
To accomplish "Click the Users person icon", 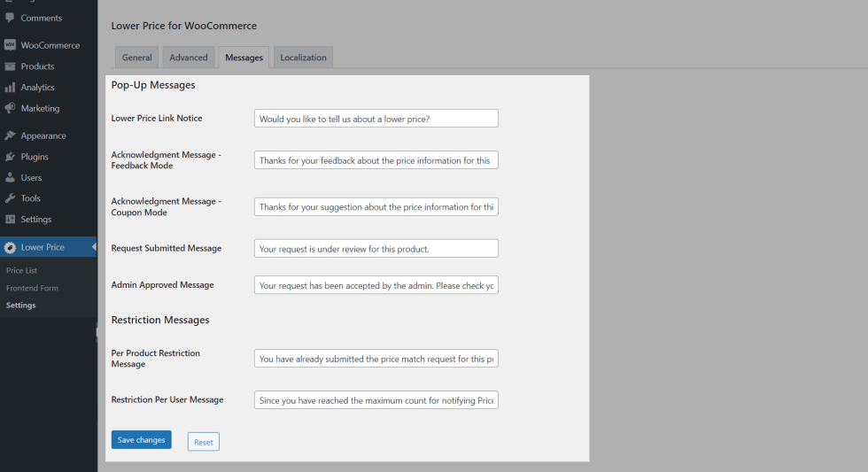I will click(10, 177).
